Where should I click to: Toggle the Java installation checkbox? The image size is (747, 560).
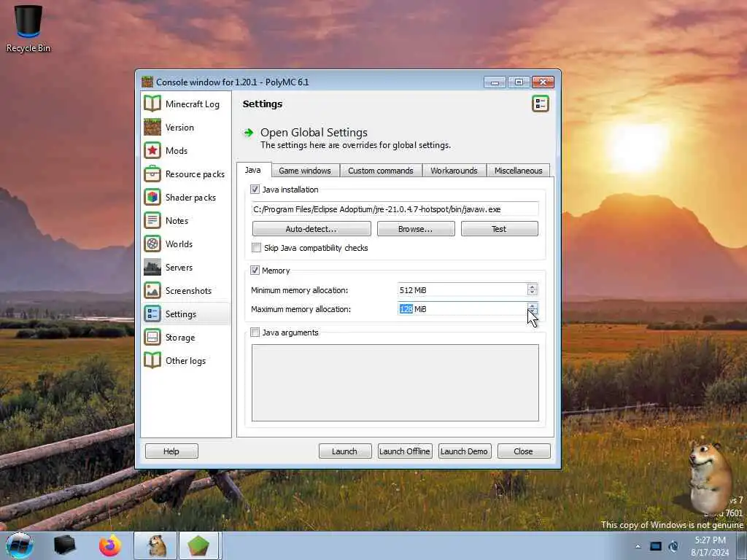255,190
